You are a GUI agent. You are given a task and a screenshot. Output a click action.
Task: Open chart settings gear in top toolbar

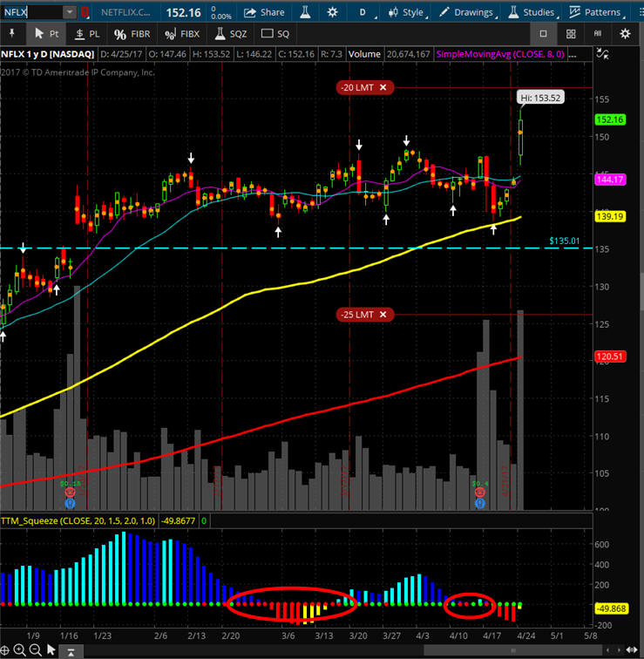(332, 12)
